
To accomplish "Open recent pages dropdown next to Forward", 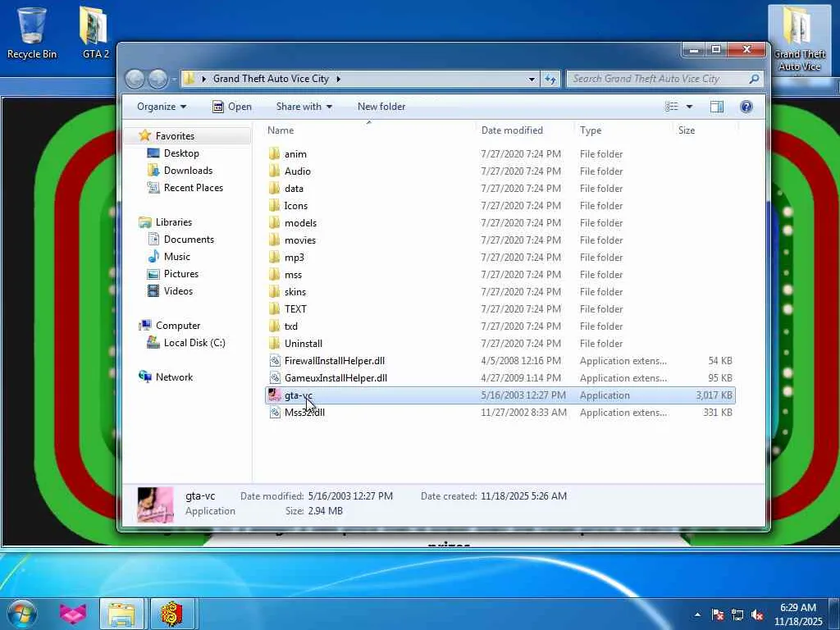I will 174,80.
